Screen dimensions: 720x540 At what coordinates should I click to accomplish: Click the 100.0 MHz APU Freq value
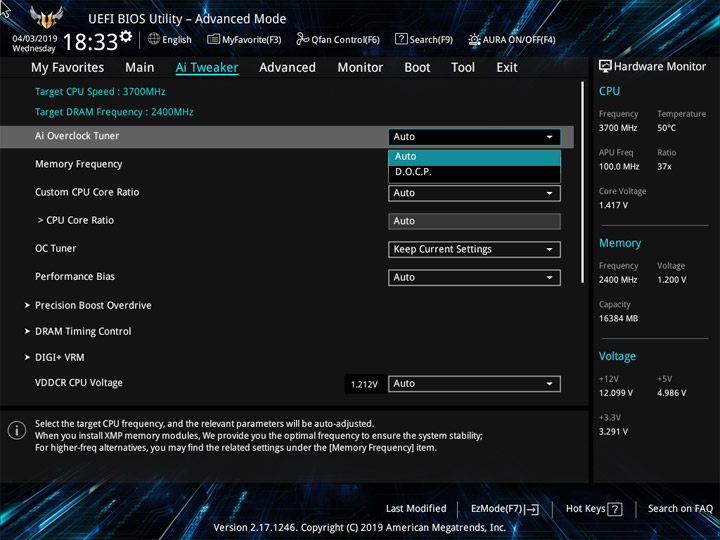pos(619,167)
